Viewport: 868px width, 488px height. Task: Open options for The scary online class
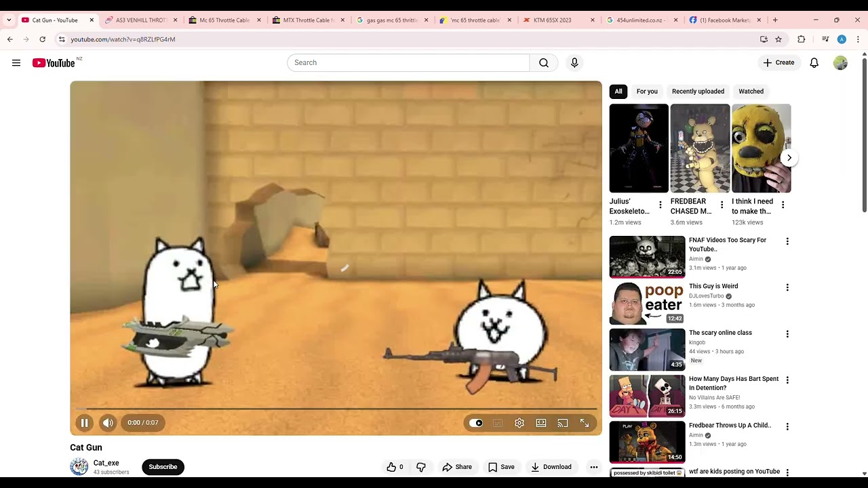pos(787,334)
